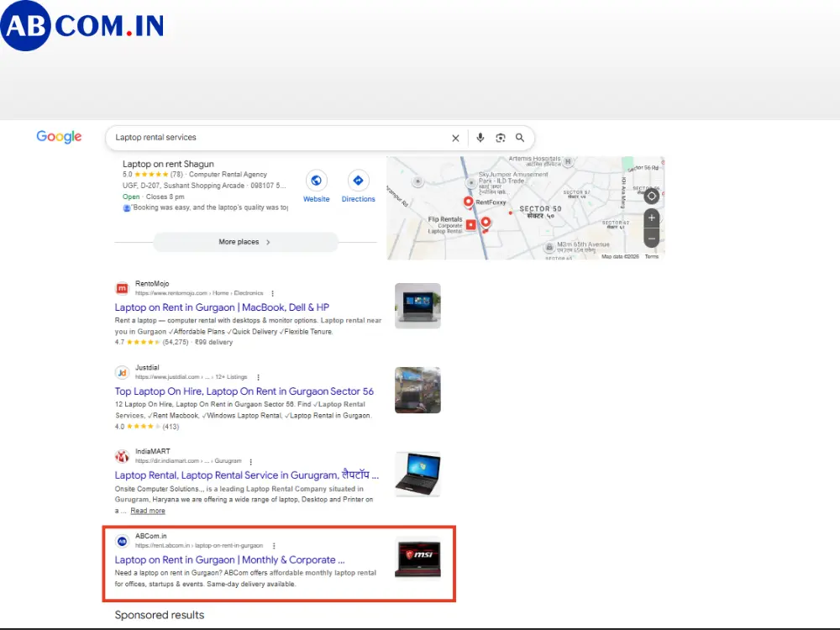This screenshot has height=630, width=840.
Task: Click the ABCom.in site name
Action: [151, 536]
